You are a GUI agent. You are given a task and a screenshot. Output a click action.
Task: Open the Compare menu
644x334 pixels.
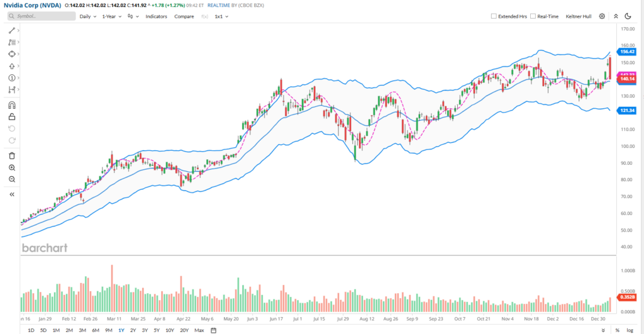184,16
